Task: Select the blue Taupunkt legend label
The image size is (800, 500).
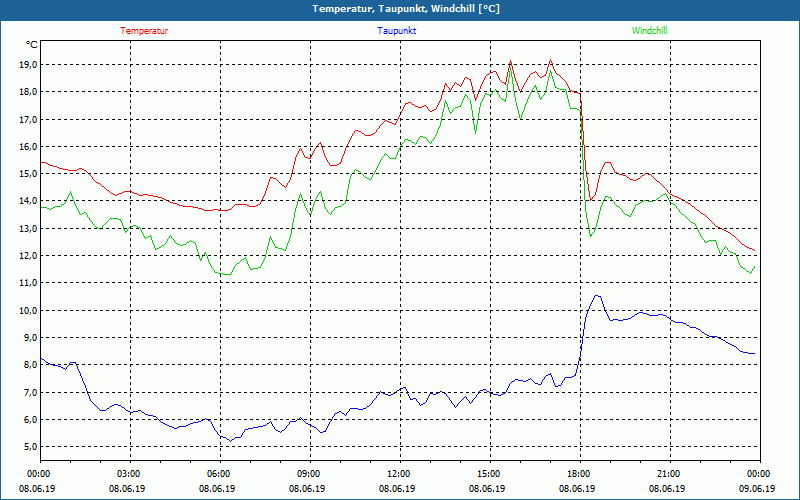Action: pyautogui.click(x=396, y=31)
